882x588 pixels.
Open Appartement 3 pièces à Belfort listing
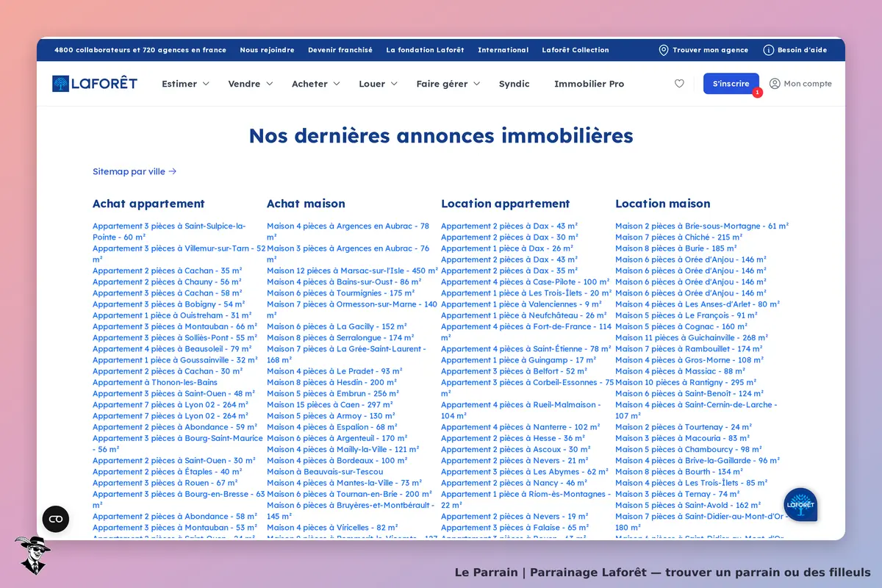(514, 371)
